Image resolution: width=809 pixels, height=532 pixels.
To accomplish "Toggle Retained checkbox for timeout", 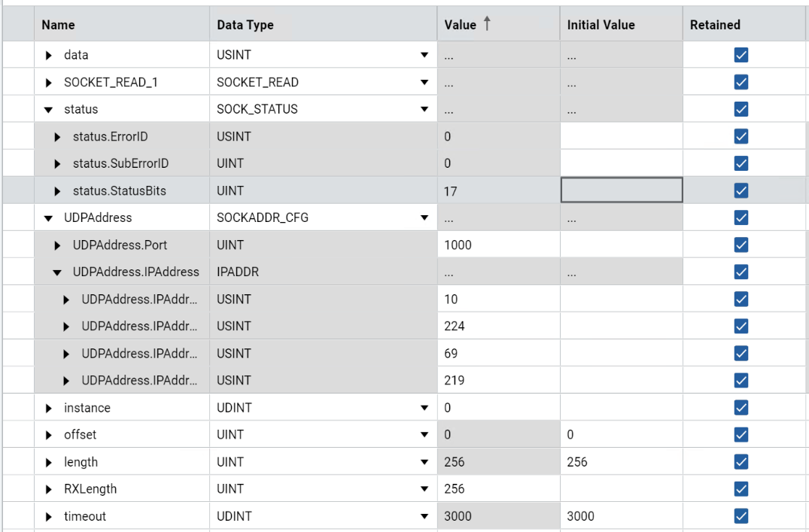I will pyautogui.click(x=741, y=516).
